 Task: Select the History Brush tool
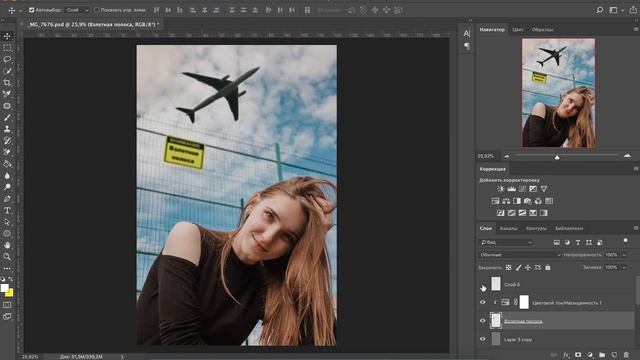click(x=7, y=141)
